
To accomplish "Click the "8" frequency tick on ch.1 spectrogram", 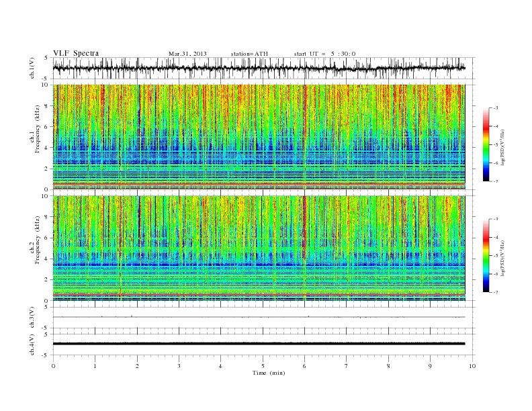I will [x=47, y=106].
